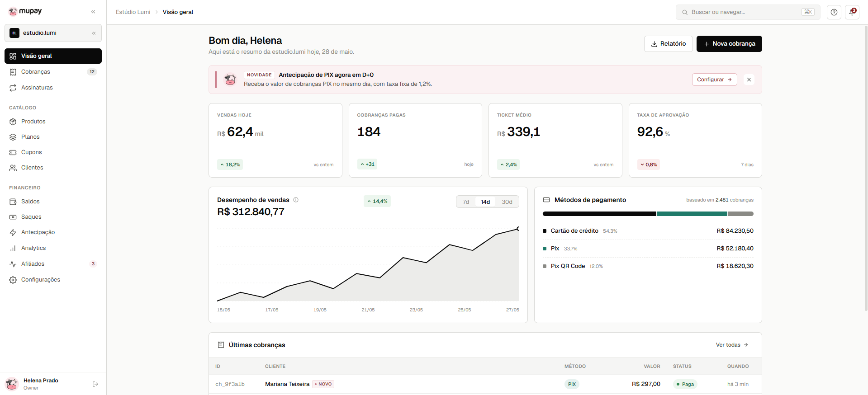Click the Nova cobrança button

[729, 44]
